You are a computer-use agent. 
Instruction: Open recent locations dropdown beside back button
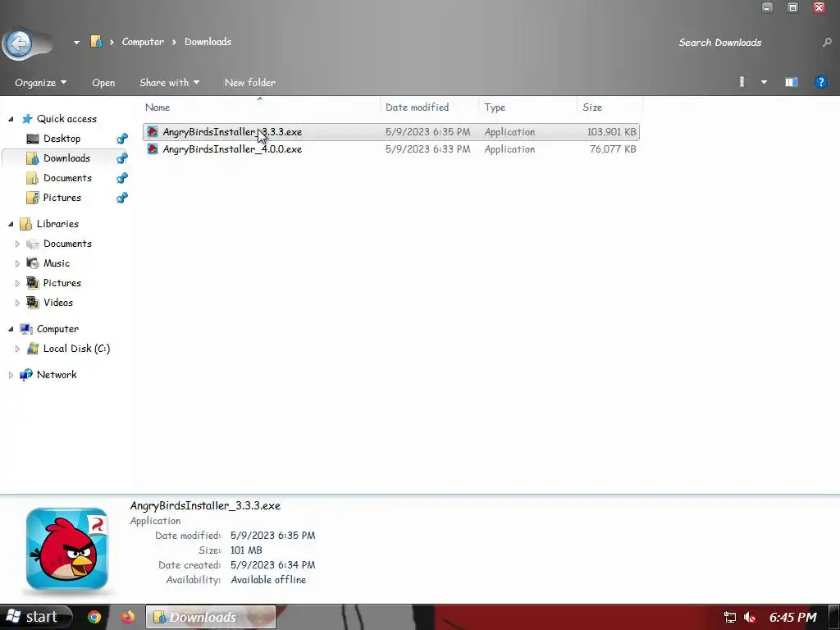(76, 43)
